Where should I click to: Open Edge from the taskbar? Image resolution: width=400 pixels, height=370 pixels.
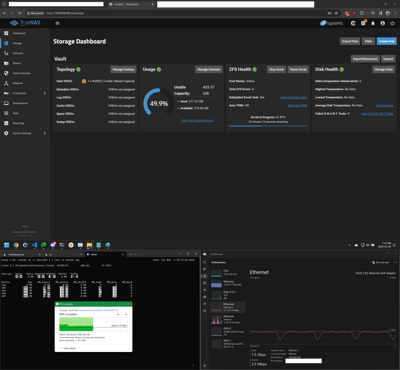(x=108, y=245)
